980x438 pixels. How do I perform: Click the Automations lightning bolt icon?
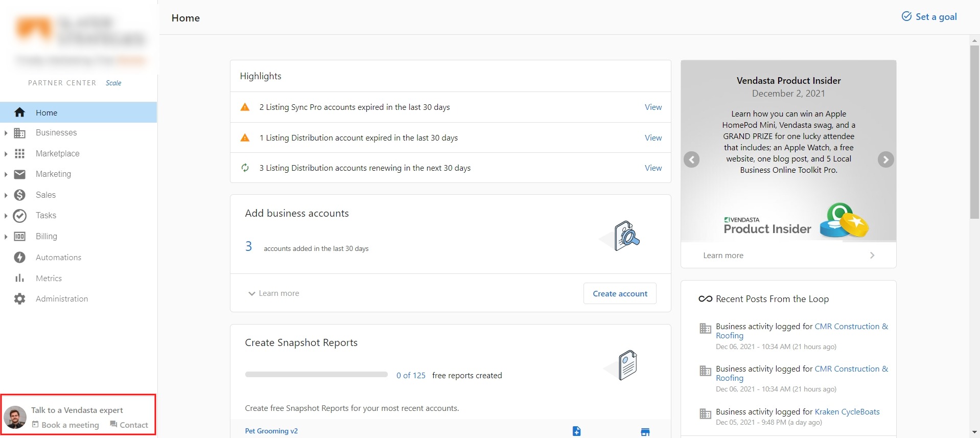coord(19,257)
